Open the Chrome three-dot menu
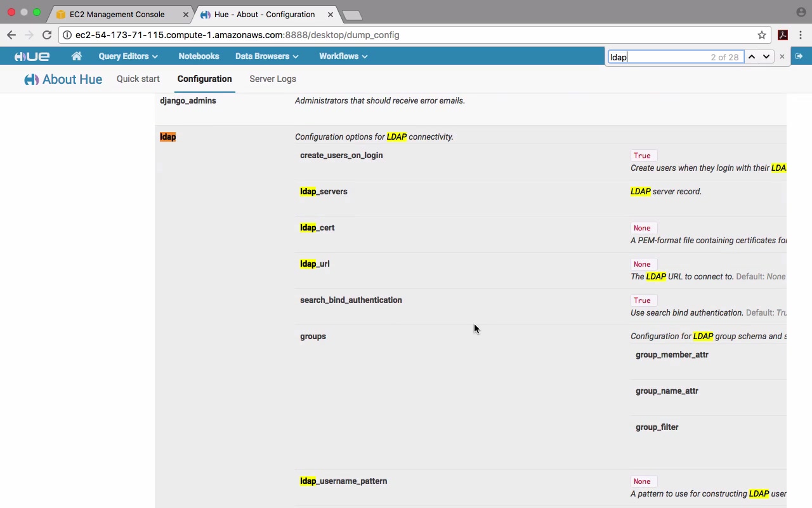Image resolution: width=812 pixels, height=508 pixels. click(x=801, y=35)
